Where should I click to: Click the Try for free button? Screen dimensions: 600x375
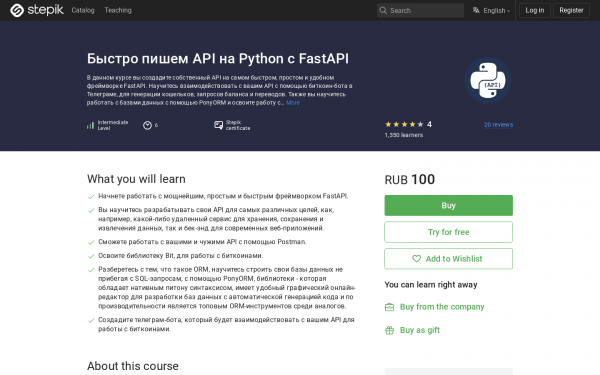tap(448, 232)
